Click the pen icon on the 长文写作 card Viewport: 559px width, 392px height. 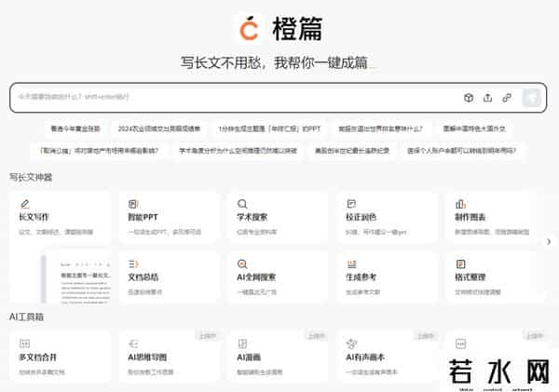click(x=25, y=204)
